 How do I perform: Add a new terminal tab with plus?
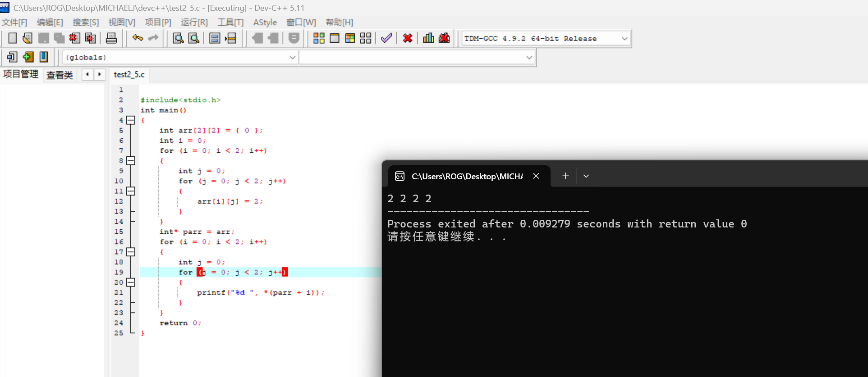click(565, 176)
